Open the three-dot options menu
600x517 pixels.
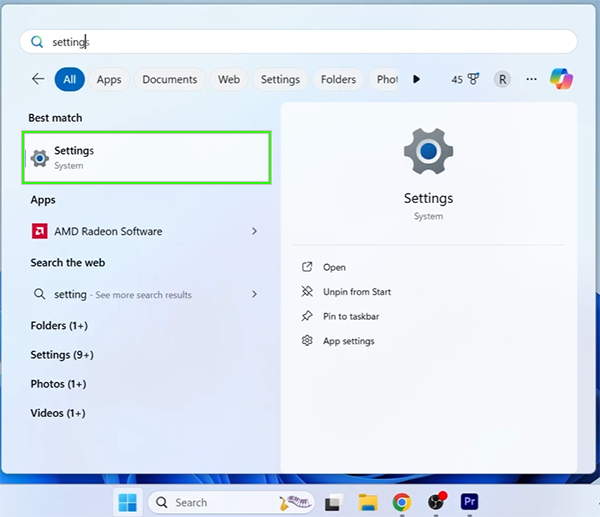[531, 79]
